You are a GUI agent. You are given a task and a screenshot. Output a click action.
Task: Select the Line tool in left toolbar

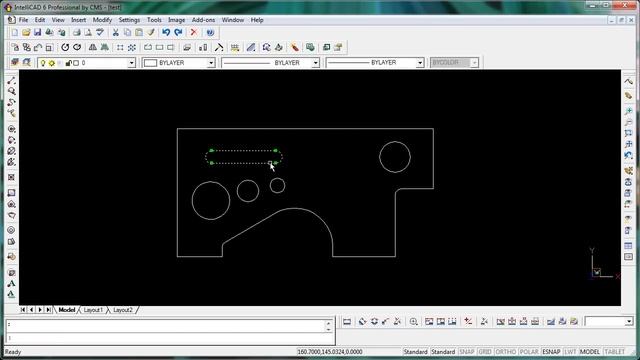(11, 81)
